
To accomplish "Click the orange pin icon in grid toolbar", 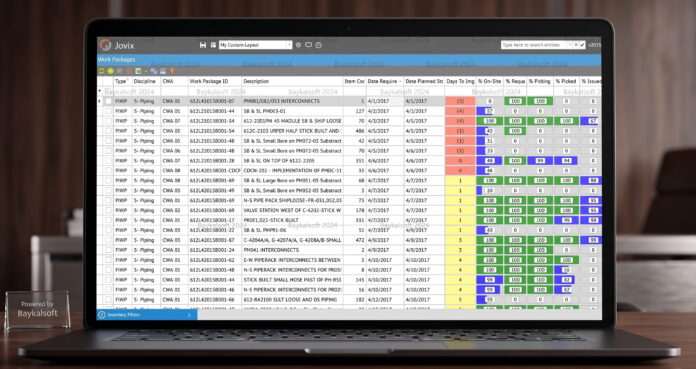I will tap(172, 71).
